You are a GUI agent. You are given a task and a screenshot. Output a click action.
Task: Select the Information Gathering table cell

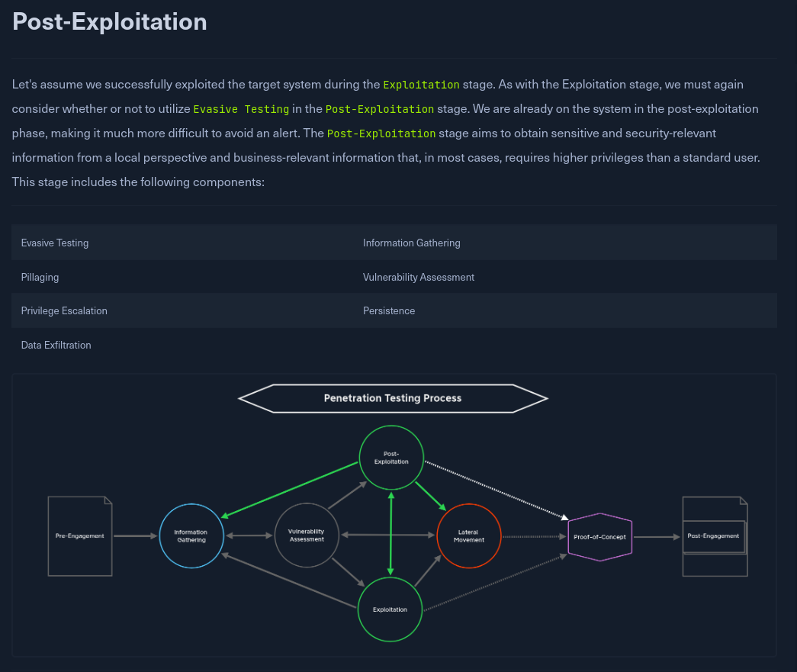pos(412,243)
